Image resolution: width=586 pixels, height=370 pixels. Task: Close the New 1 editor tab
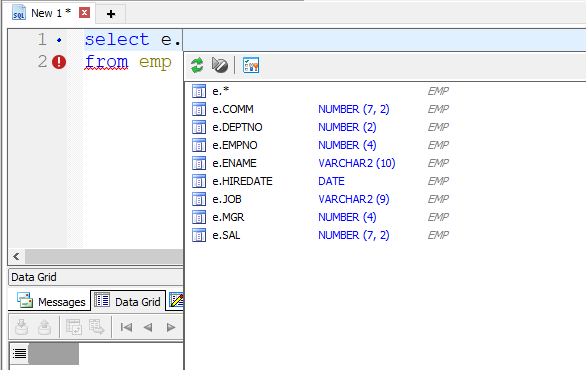pos(84,13)
